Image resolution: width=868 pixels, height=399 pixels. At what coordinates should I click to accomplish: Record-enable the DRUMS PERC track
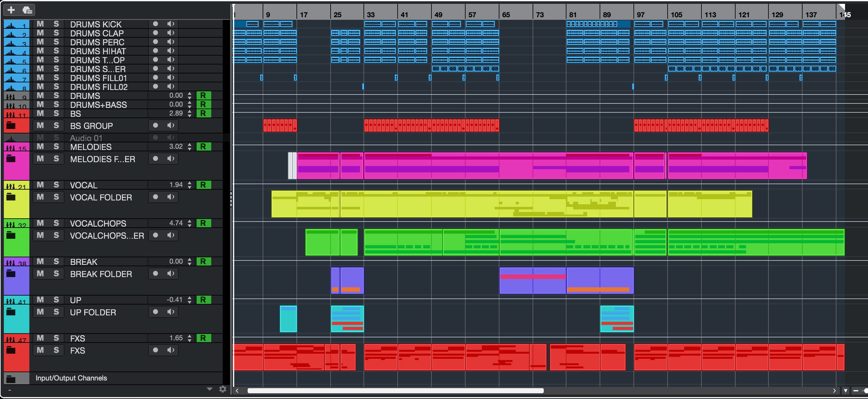(x=155, y=42)
